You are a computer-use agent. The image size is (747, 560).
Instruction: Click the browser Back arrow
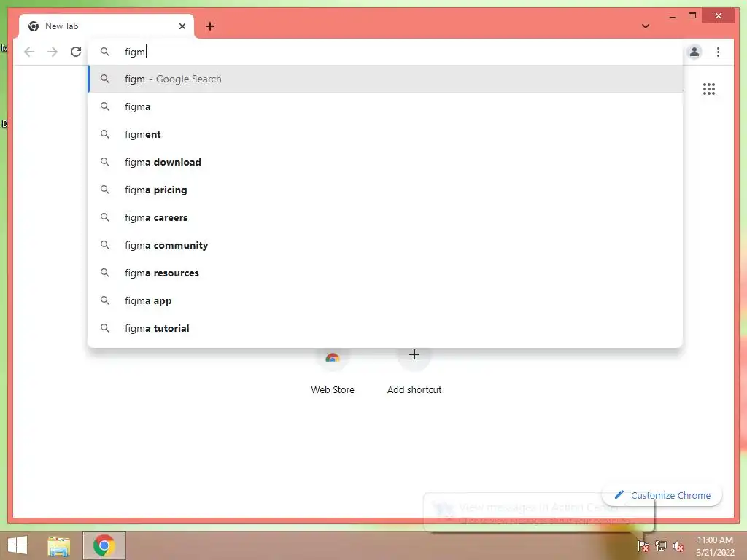coord(29,52)
